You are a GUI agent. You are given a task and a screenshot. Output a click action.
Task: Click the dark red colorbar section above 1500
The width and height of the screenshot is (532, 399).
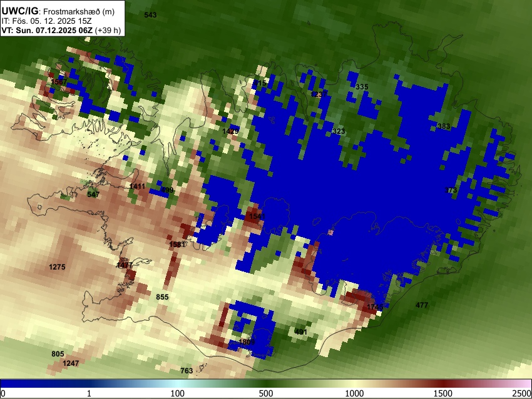(x=443, y=384)
